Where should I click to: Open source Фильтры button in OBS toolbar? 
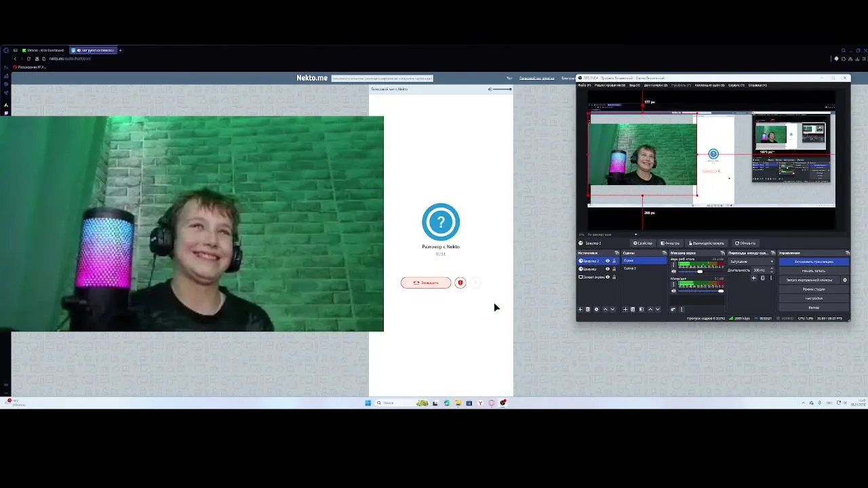tap(670, 243)
